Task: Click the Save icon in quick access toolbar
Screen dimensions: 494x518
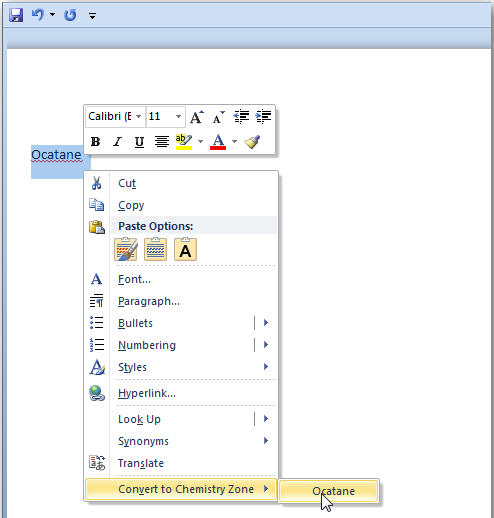Action: coord(16,15)
